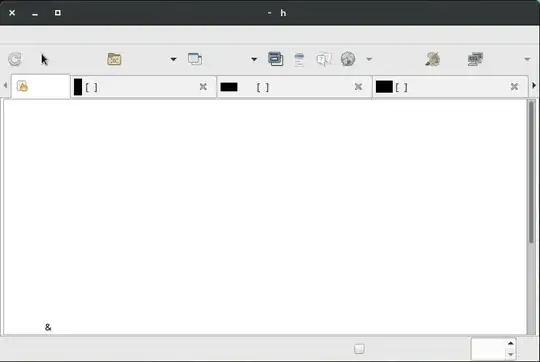Screen dimensions: 540x362
Task: Close the tab with the large black block
Action: 514,87
